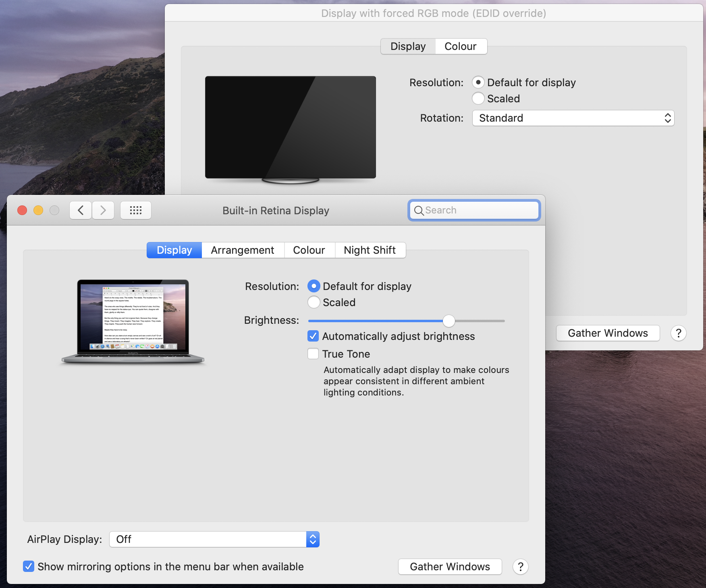The height and width of the screenshot is (588, 706).
Task: Open the external display's Colour tab
Action: click(460, 46)
